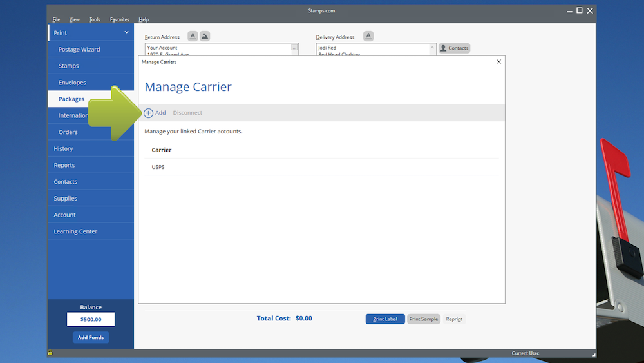Screen dimensions: 644x363
Task: Open Return Address font formatting icon
Action: coord(193,36)
